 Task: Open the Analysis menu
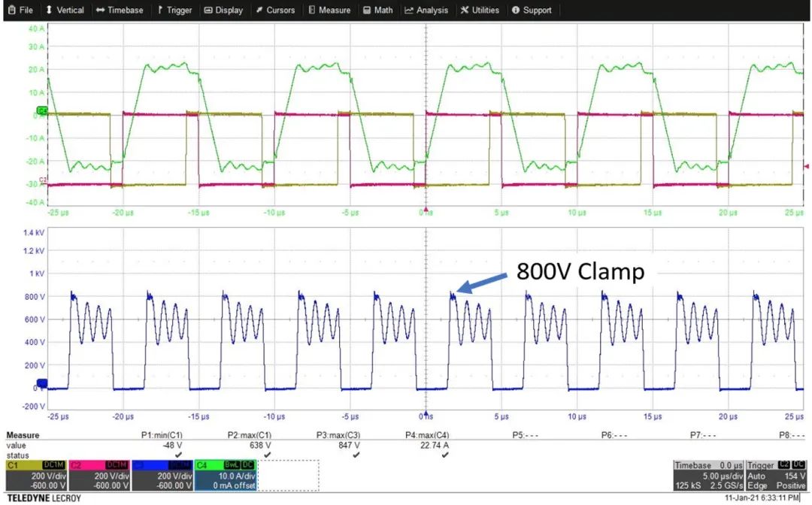[426, 10]
